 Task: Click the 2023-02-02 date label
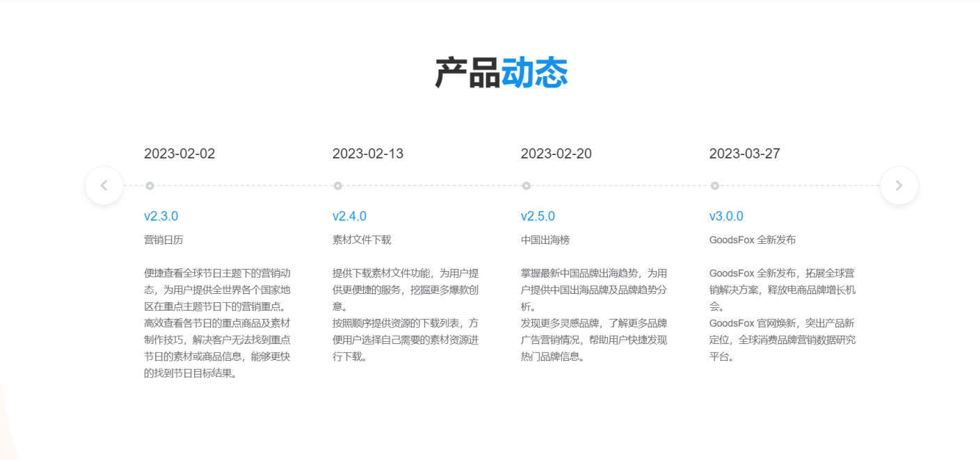point(179,154)
